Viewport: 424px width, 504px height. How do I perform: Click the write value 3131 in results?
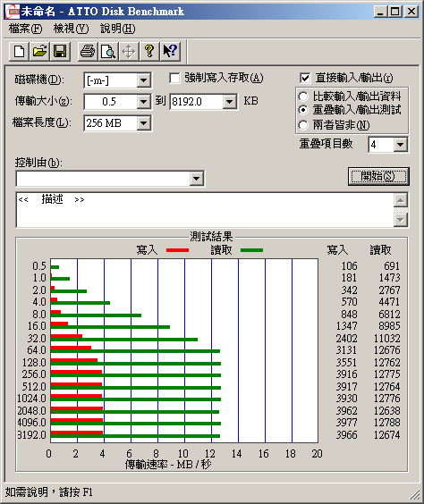(347, 350)
